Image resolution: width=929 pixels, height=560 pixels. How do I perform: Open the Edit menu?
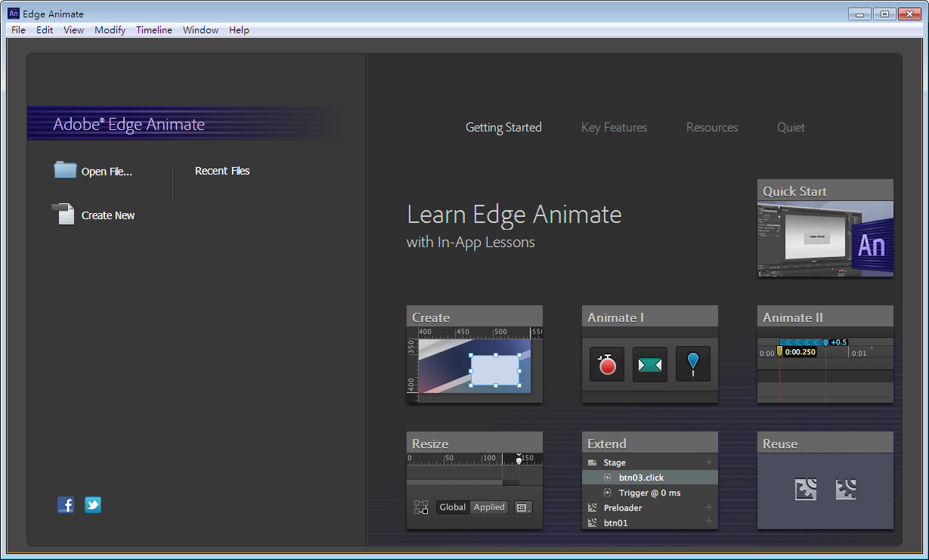pos(45,30)
